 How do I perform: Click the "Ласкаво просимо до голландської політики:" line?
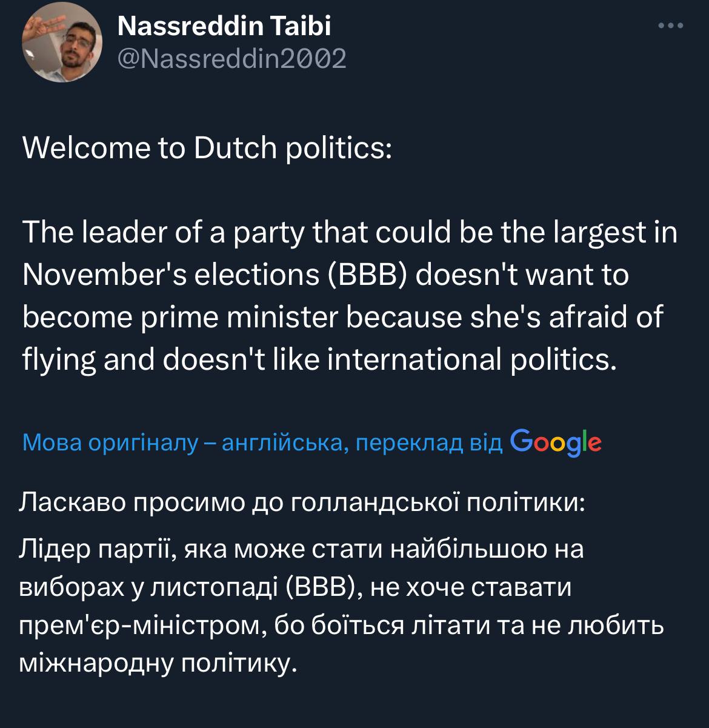click(303, 503)
